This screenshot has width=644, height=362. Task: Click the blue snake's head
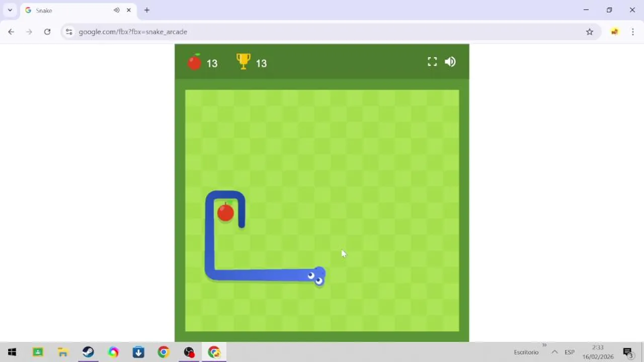pyautogui.click(x=316, y=276)
